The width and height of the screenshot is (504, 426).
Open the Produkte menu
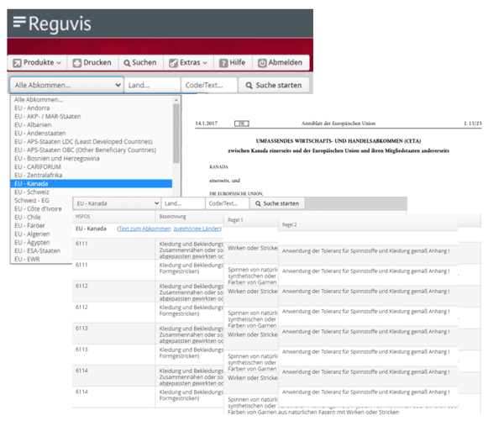click(37, 63)
